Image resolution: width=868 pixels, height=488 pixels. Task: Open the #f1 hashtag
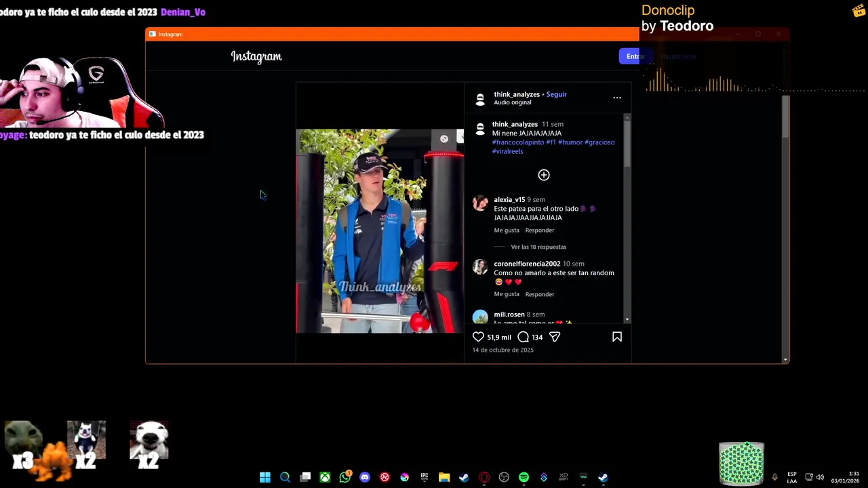(551, 142)
